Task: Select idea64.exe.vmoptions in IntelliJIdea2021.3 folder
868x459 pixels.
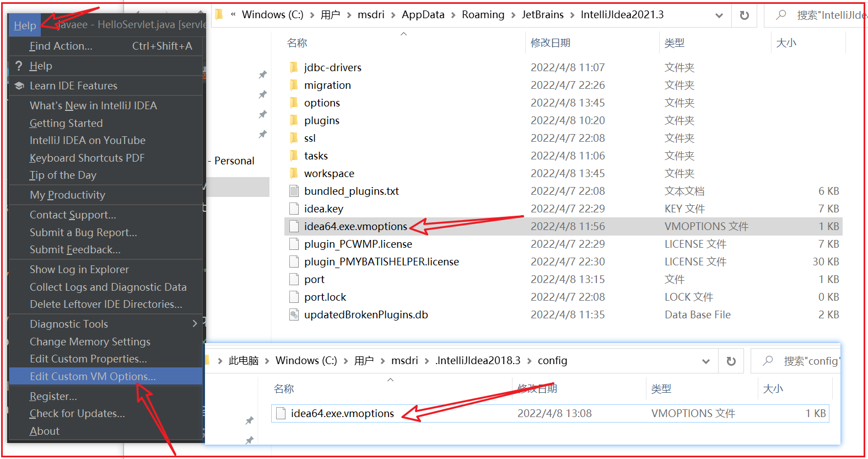Action: (355, 226)
